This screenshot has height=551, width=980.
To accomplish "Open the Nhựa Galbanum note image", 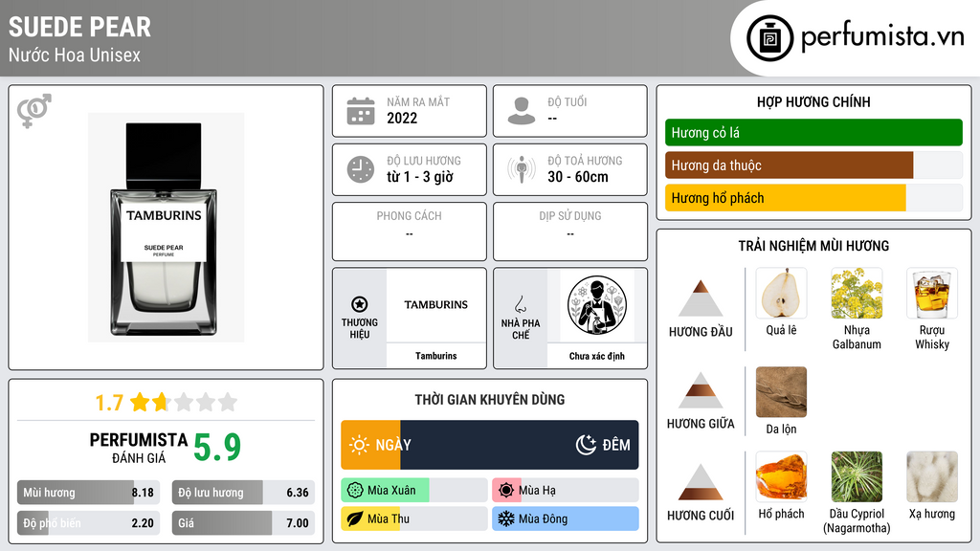I will (857, 293).
